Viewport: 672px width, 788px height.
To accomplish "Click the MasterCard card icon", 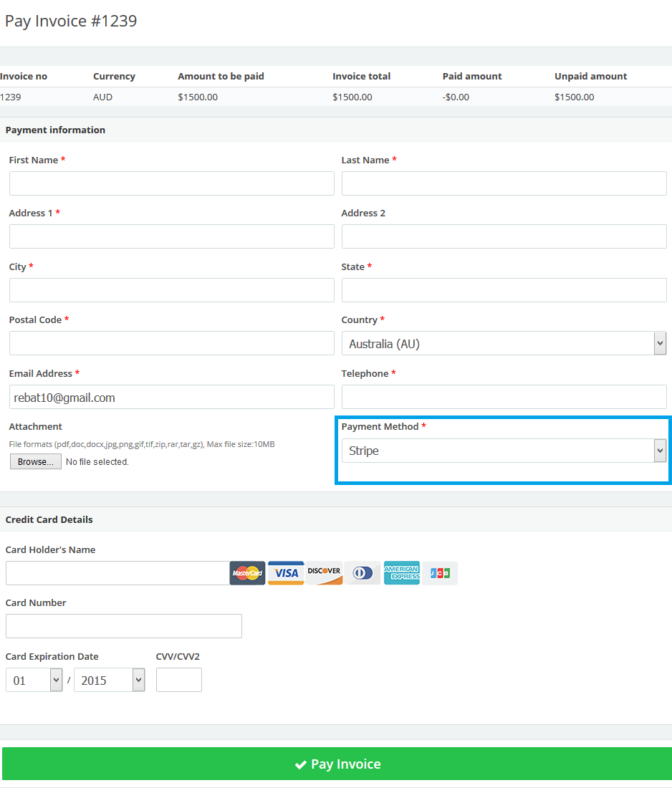I will [x=247, y=573].
